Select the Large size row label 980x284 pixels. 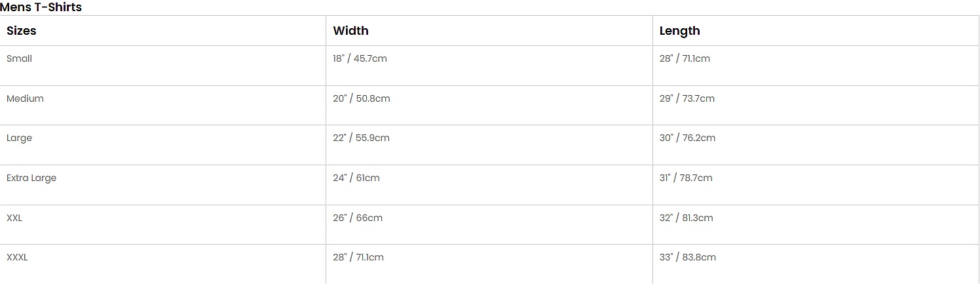[x=19, y=138]
